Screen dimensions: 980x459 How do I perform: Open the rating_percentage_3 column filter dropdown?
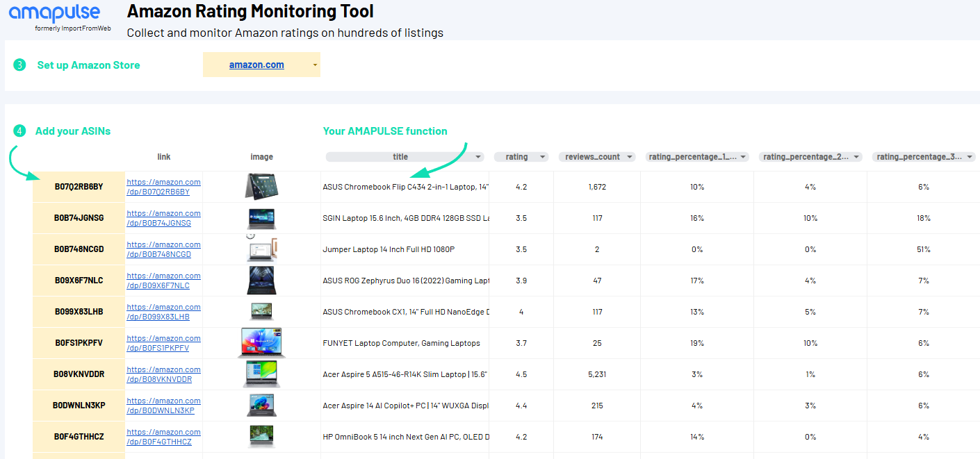tap(971, 157)
